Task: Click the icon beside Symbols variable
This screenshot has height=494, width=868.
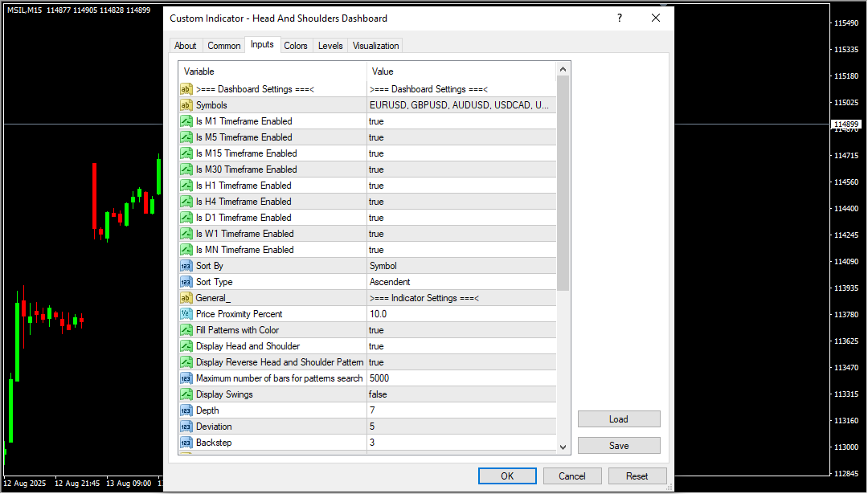Action: coord(186,105)
